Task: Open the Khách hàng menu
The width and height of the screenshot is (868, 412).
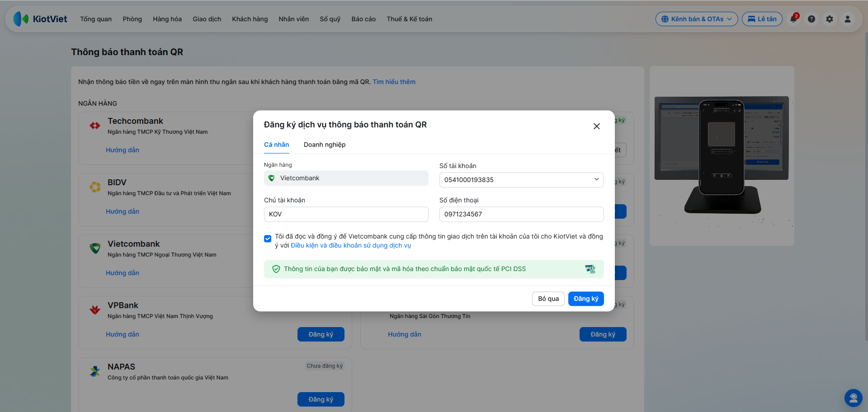Action: (x=250, y=19)
